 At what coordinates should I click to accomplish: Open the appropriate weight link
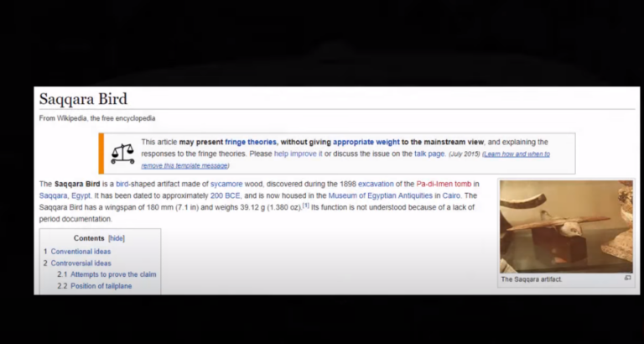[366, 142]
